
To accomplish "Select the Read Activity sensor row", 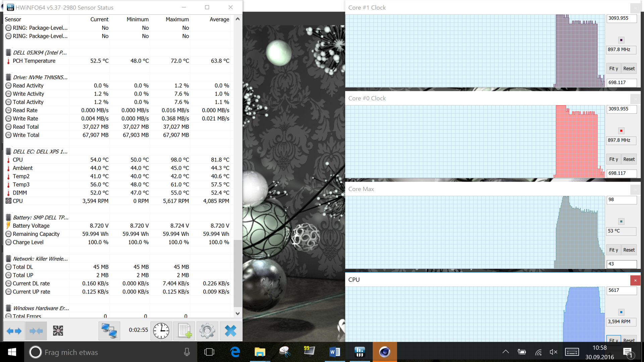I will pos(117,86).
